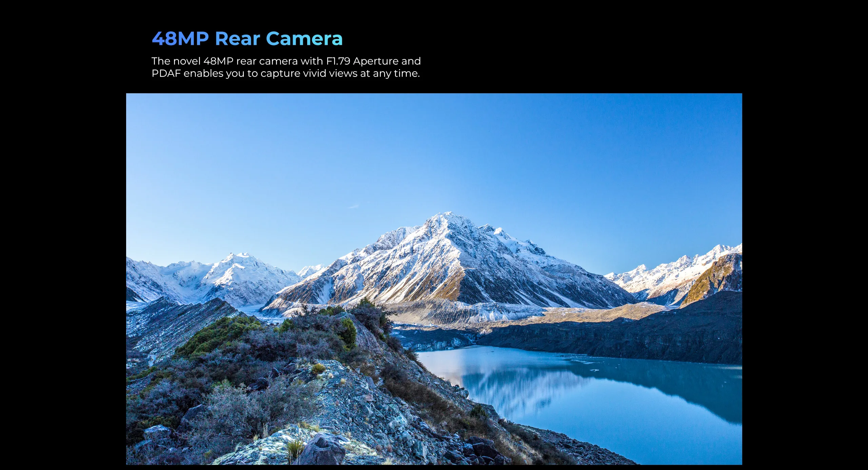
Task: Click the large boulder at the photo's bottom
Action: click(324, 449)
